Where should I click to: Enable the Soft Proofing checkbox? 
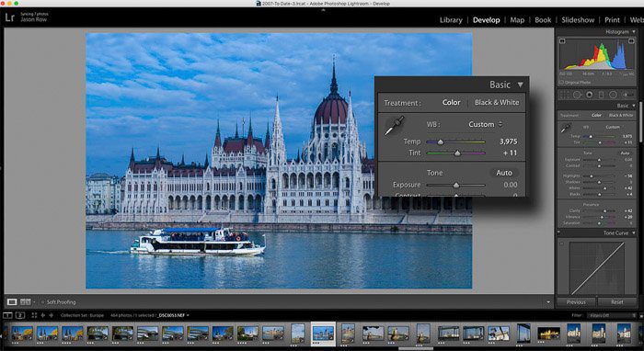point(42,302)
